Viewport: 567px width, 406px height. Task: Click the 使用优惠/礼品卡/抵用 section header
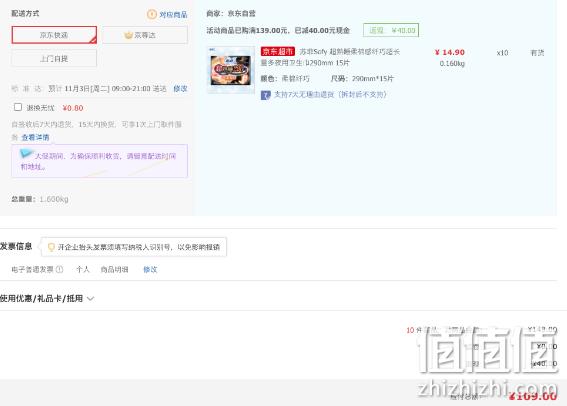pos(42,298)
